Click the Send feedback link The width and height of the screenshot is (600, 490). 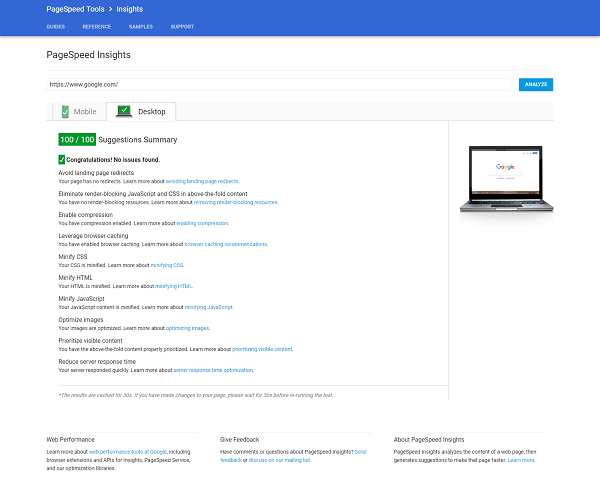pos(360,452)
